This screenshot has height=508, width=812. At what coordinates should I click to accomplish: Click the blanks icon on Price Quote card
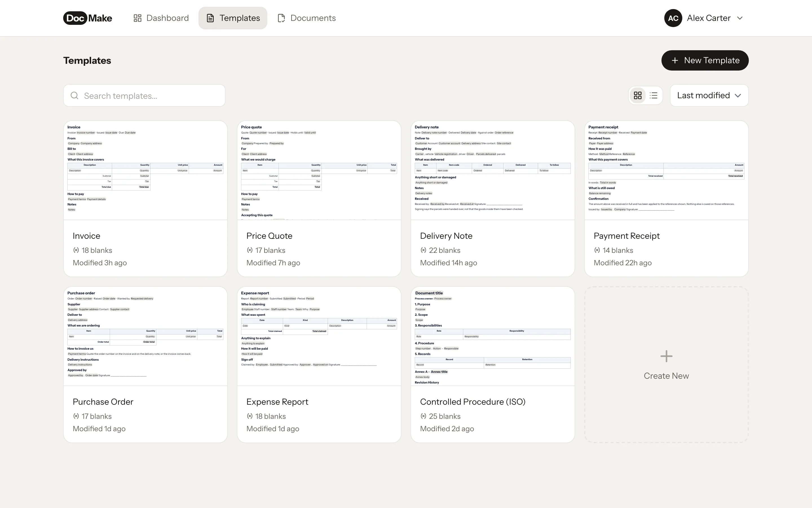pyautogui.click(x=250, y=250)
